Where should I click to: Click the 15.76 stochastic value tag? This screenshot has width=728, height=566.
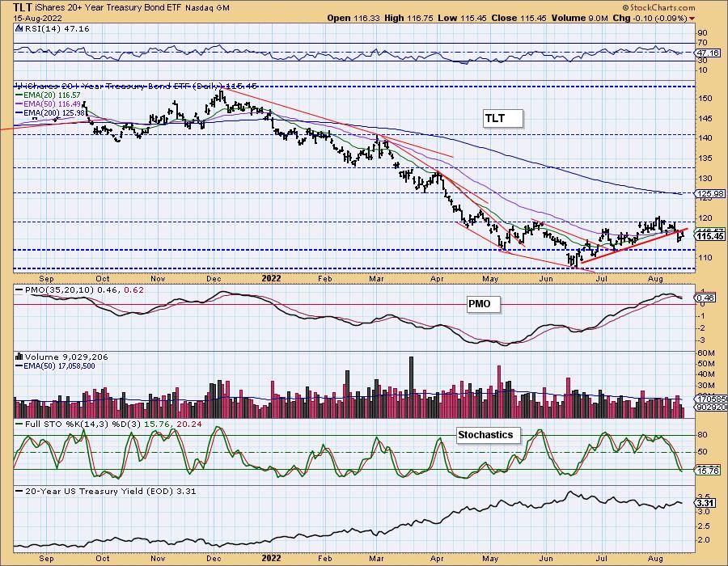tap(709, 471)
